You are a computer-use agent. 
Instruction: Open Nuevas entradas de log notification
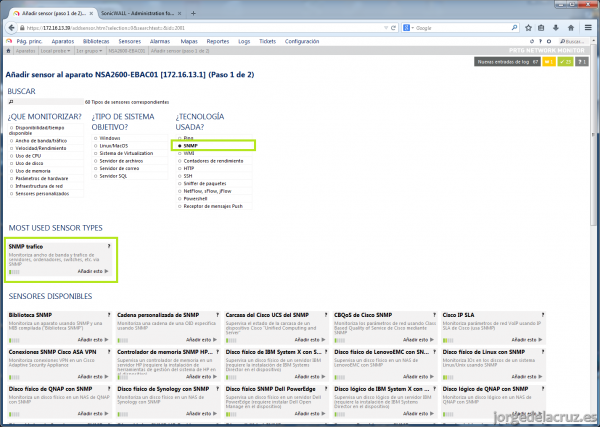507,62
